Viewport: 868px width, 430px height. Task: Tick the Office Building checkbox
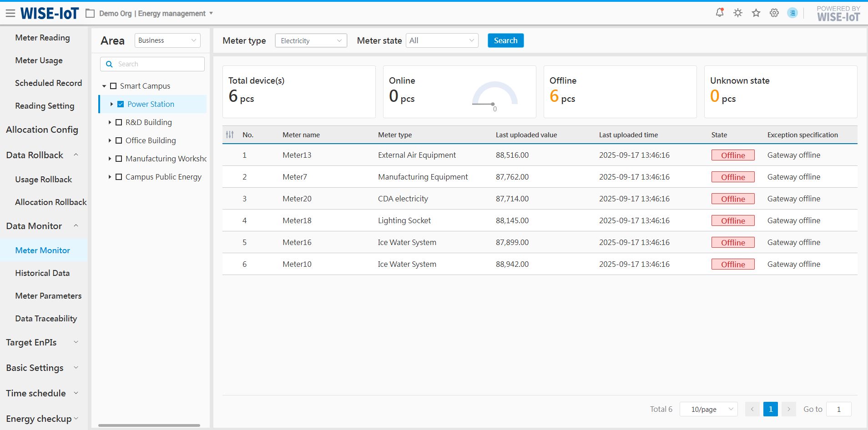coord(119,140)
